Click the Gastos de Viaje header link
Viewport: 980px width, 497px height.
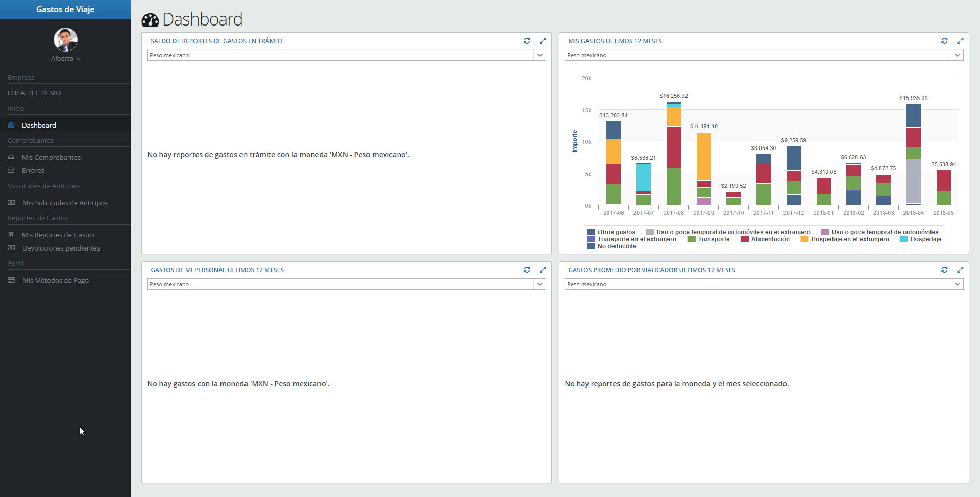point(65,9)
